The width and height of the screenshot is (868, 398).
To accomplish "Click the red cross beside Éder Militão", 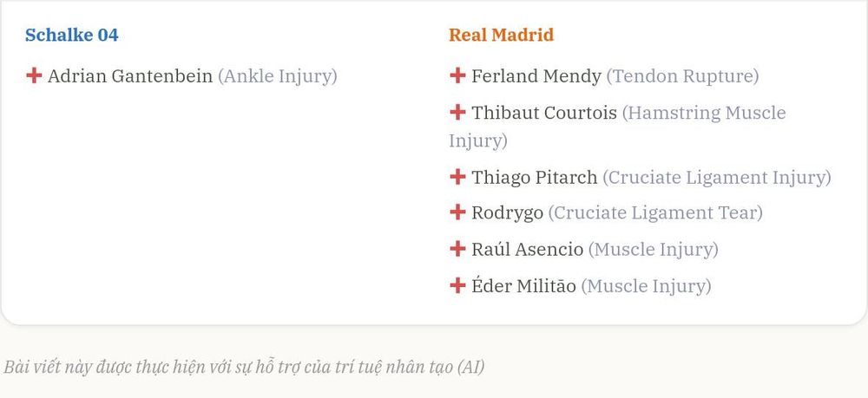I will tap(457, 286).
